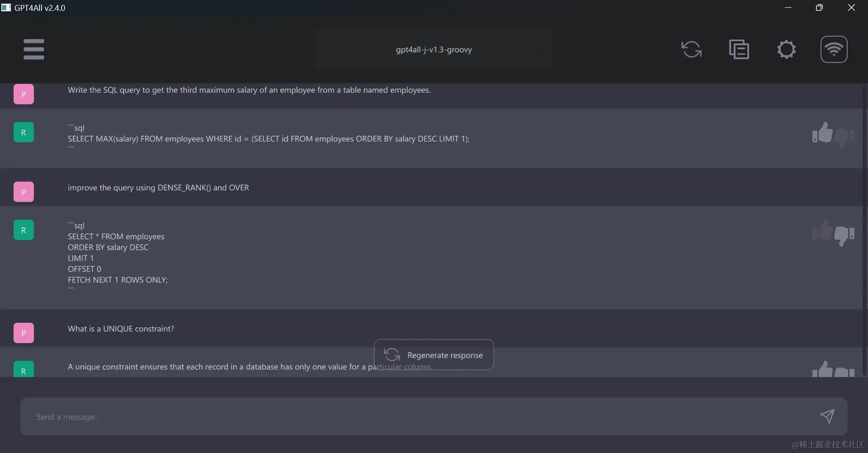Viewport: 868px width, 453px height.
Task: Open the gpt4all-j-v1.3-groovy model dropdown
Action: pos(434,49)
